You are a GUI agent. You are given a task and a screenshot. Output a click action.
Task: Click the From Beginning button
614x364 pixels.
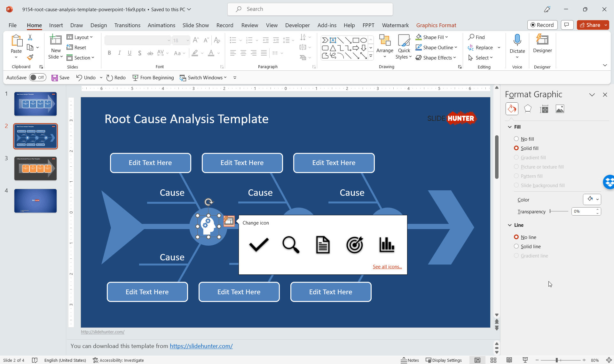click(x=153, y=77)
